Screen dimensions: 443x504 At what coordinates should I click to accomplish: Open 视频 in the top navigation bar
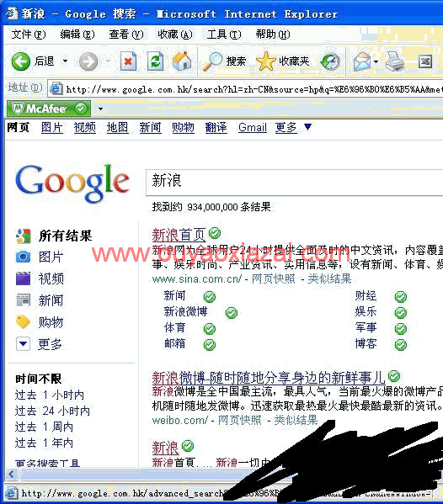pos(84,128)
